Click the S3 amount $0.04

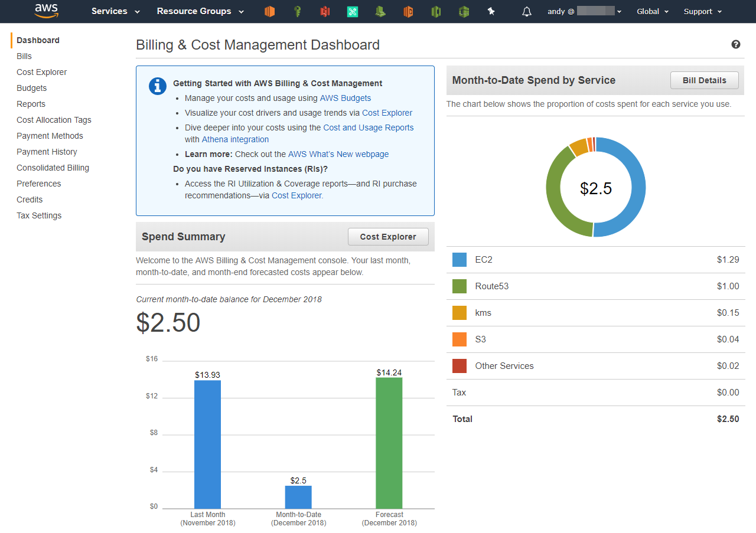point(728,339)
